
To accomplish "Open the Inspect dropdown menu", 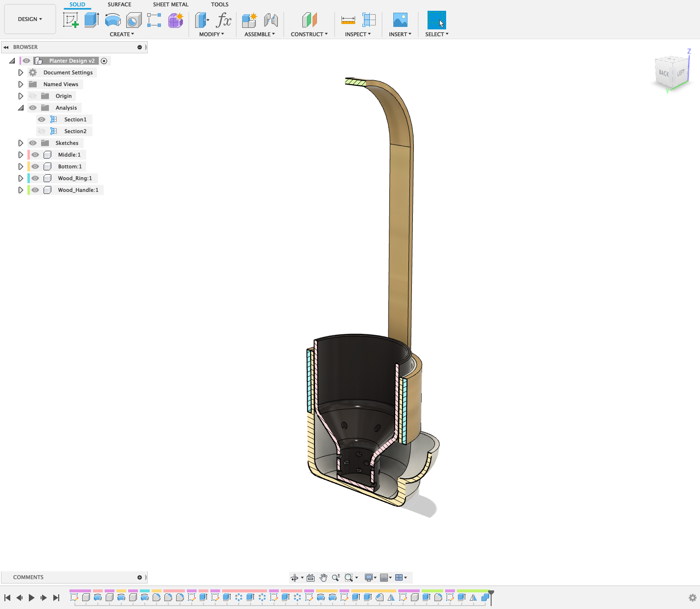I will 358,34.
